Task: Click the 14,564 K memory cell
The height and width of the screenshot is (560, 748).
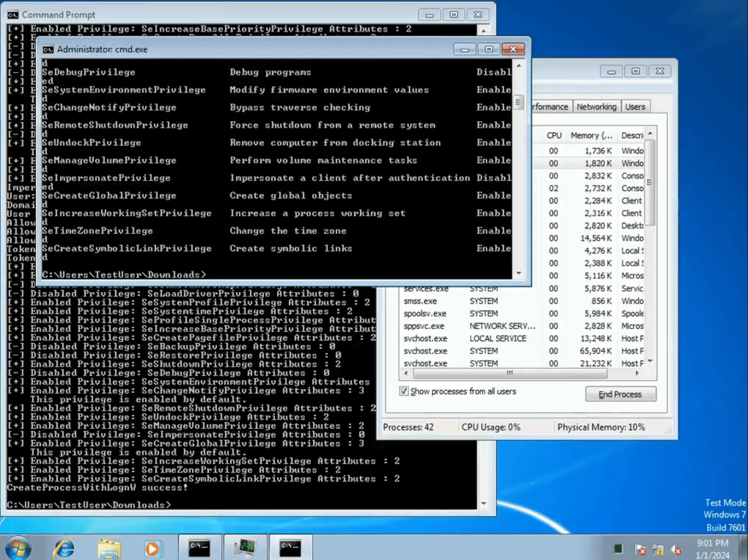Action: (596, 238)
